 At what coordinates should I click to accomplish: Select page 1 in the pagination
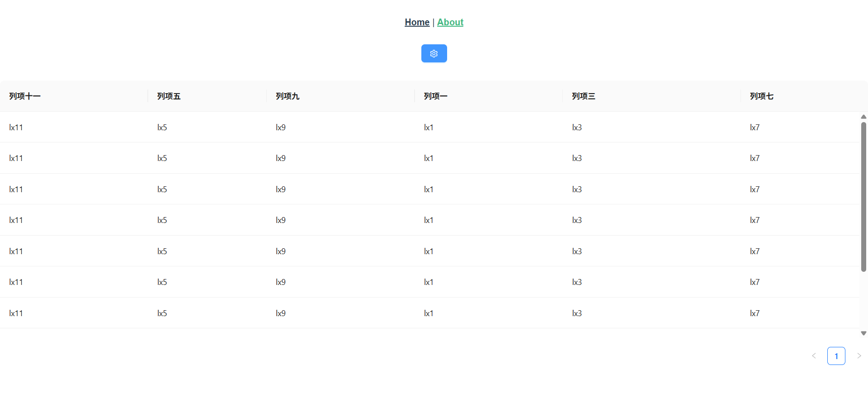click(x=836, y=356)
